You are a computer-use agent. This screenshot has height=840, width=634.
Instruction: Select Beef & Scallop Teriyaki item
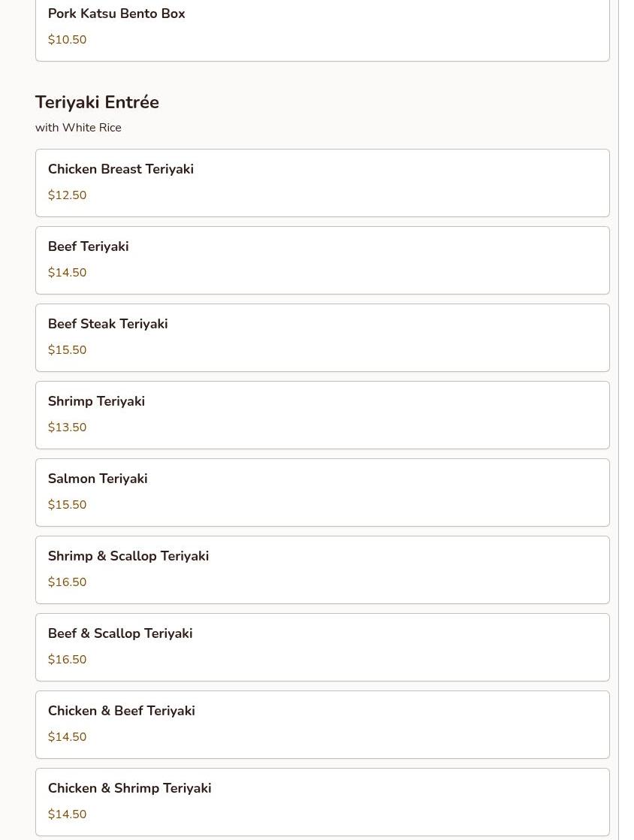pos(120,634)
